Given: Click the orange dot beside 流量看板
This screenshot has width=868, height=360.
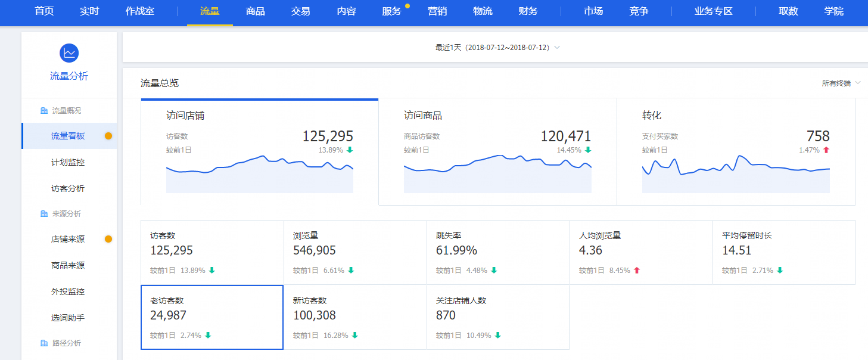Looking at the screenshot, I should tap(108, 136).
